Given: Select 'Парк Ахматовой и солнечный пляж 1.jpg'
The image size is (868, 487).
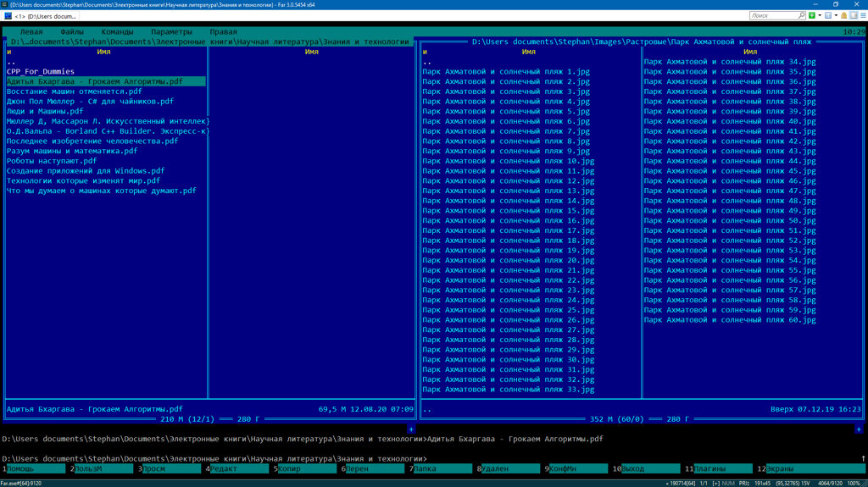Looking at the screenshot, I should (506, 71).
